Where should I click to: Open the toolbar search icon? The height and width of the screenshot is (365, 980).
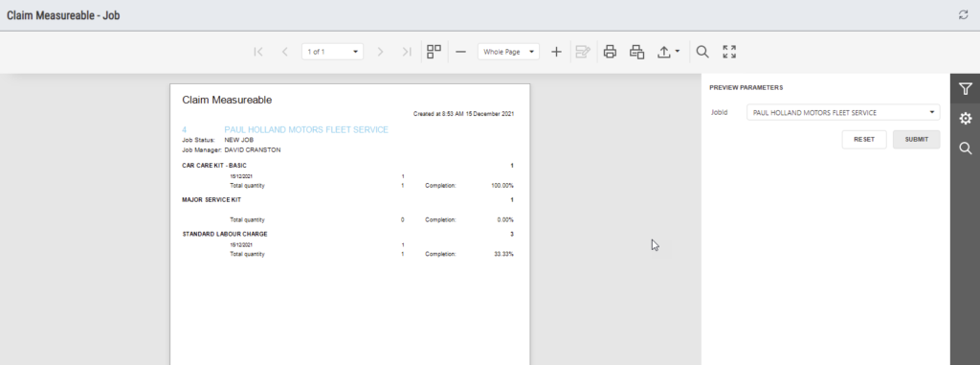[702, 52]
